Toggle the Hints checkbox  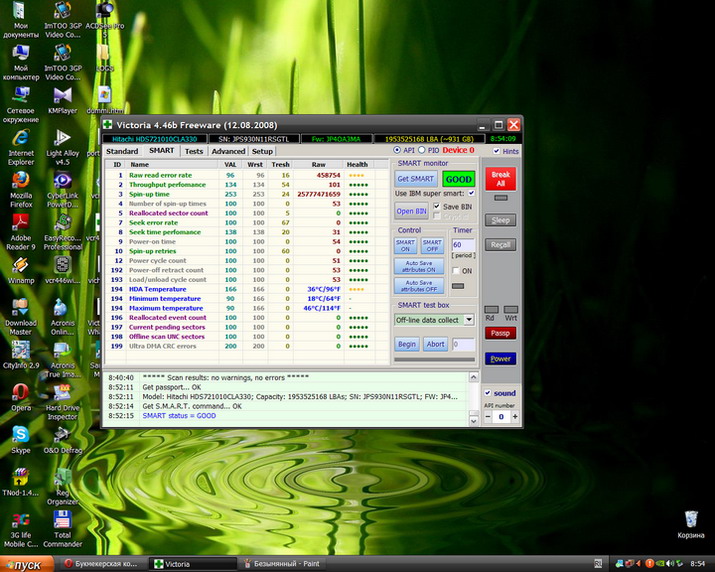tap(497, 151)
